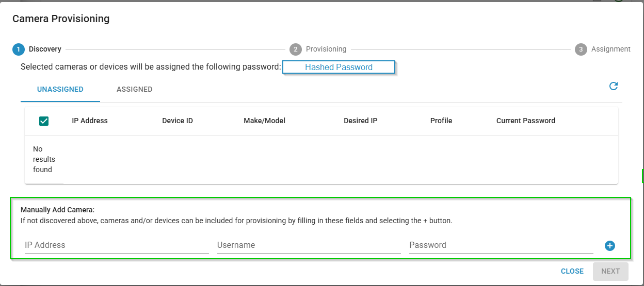Sort by IP Address column header
Screen dimensions: 644x286
coord(90,121)
